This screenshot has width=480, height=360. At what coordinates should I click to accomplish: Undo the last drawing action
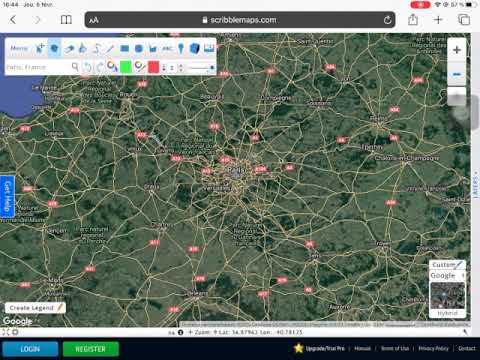(x=87, y=67)
